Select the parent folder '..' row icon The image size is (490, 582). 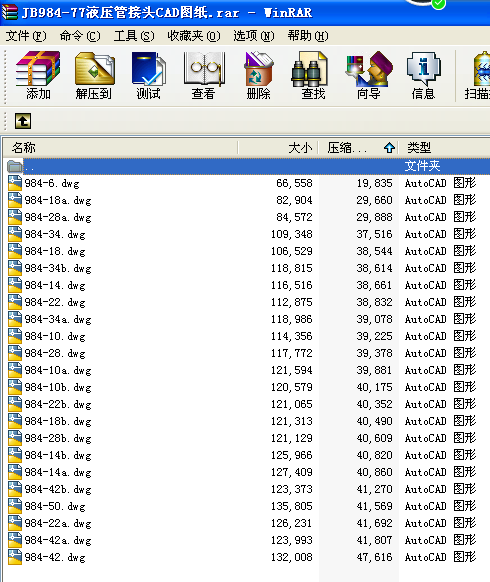tap(15, 166)
